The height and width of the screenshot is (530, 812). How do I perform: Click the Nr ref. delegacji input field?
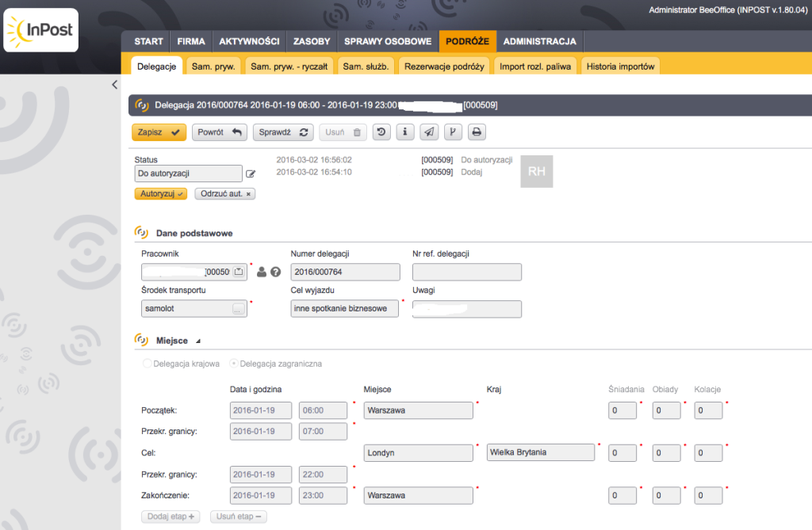467,272
